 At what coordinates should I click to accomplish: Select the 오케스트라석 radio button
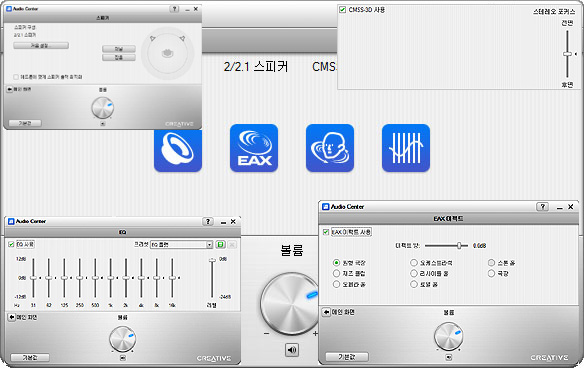coord(414,263)
